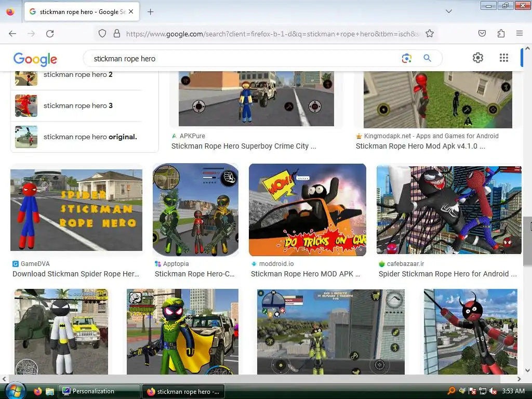
Task: Open the tracking protection shield
Action: coord(102,34)
